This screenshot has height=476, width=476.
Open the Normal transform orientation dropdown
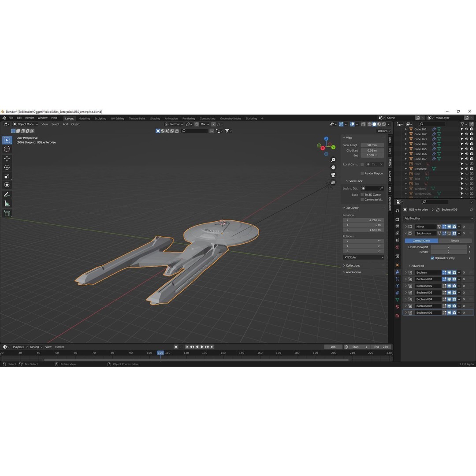click(174, 124)
